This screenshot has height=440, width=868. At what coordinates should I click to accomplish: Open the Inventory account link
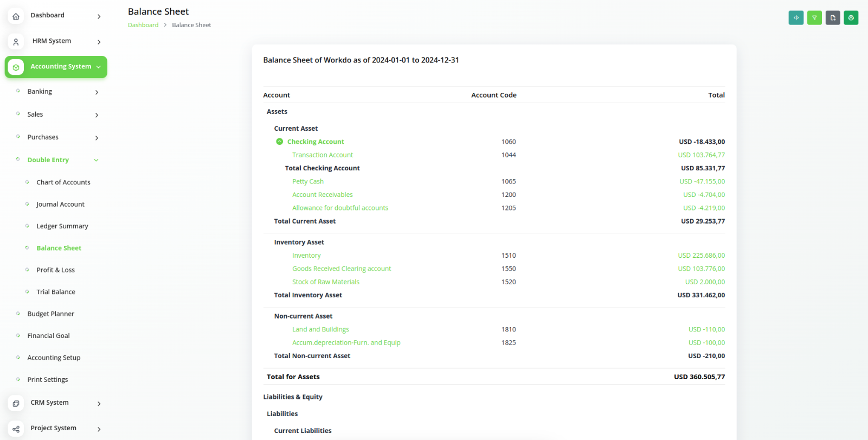(306, 256)
